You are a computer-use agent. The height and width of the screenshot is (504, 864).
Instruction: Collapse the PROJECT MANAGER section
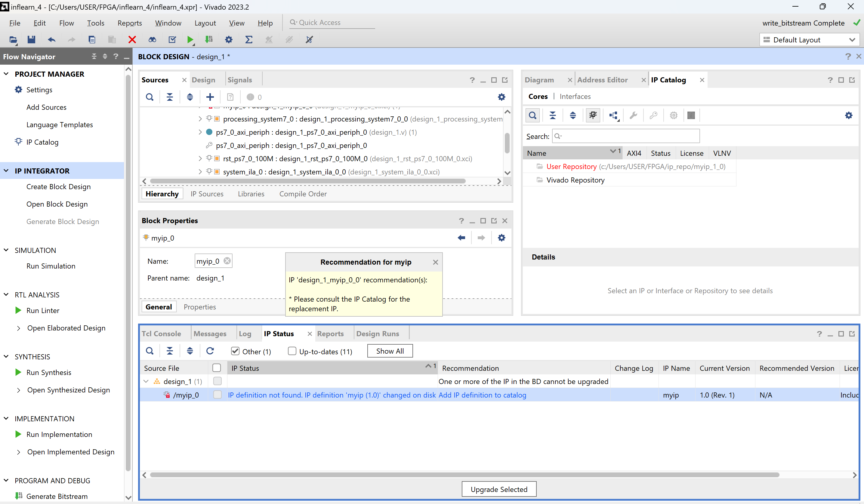[x=6, y=74]
